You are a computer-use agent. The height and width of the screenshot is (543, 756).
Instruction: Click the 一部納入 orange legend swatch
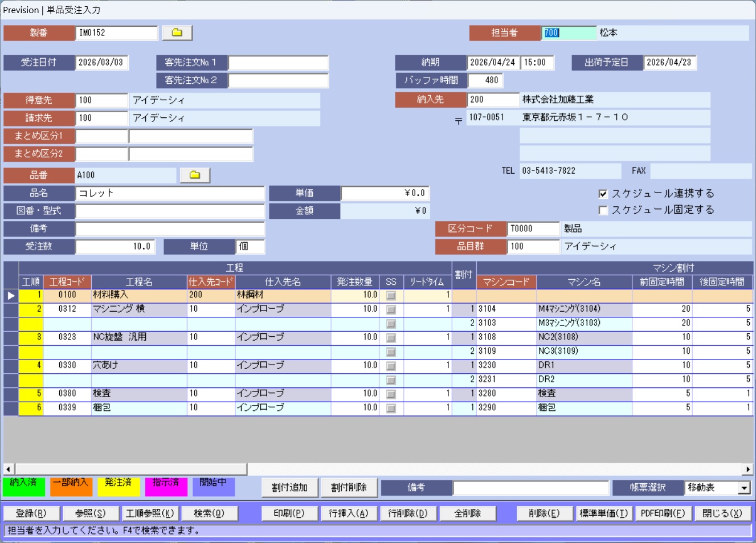pos(71,487)
